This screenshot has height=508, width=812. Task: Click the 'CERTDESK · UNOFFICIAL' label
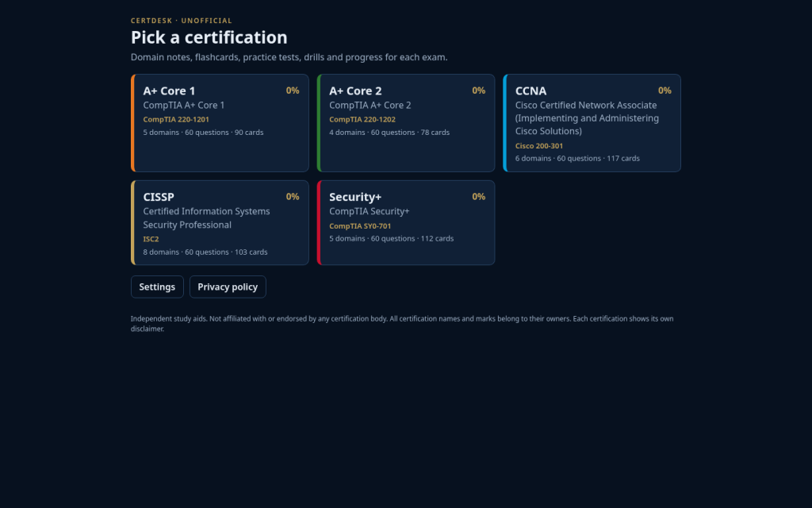(x=182, y=21)
